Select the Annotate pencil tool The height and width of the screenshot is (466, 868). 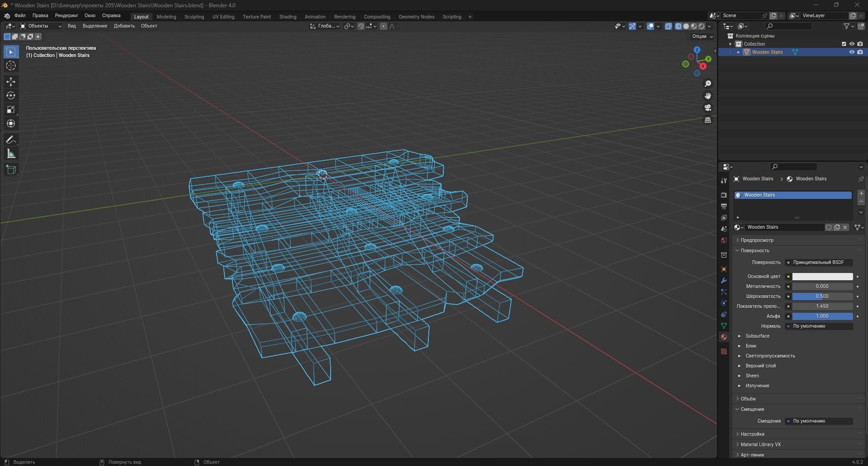coord(11,140)
